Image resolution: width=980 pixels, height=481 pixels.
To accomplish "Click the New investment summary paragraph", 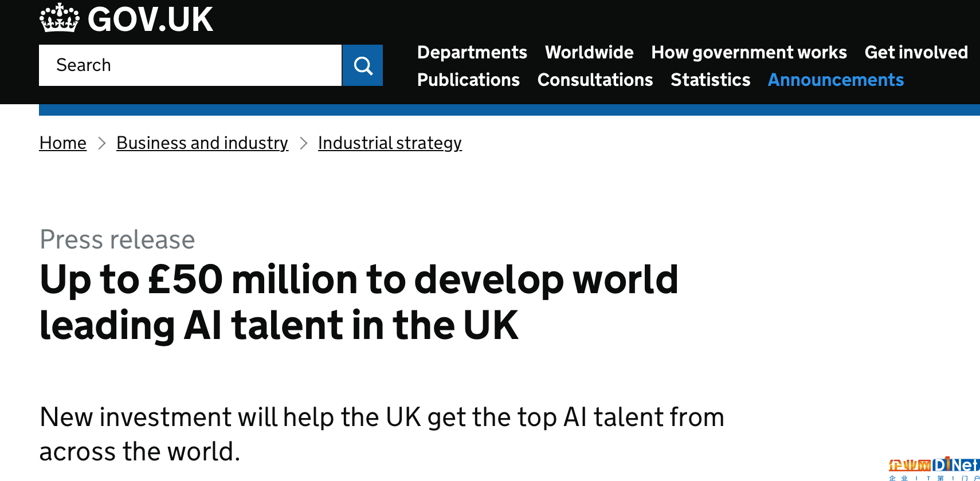I will pyautogui.click(x=382, y=434).
